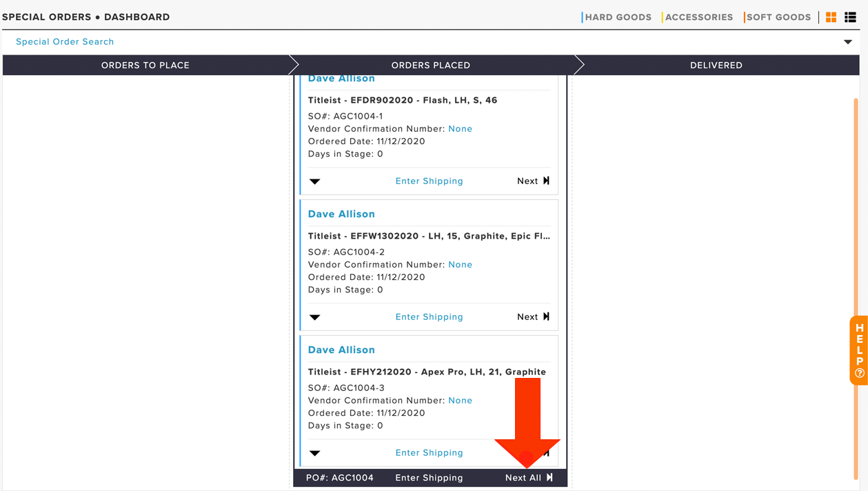Select item title Titleist - EFDR902020 Flash
The width and height of the screenshot is (868, 491).
(403, 100)
